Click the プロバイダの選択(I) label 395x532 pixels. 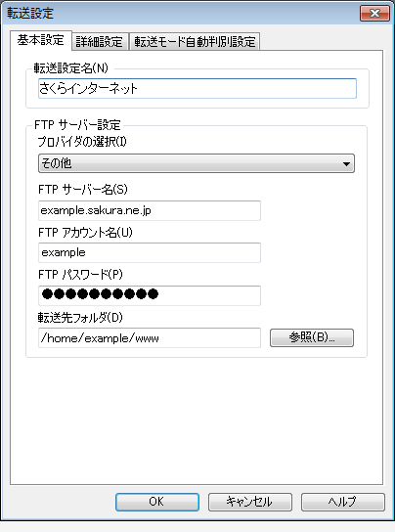(x=82, y=142)
